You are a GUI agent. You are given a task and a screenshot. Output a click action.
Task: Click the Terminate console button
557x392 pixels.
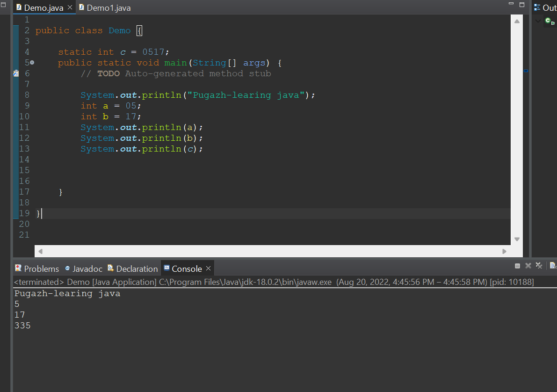coord(517,266)
